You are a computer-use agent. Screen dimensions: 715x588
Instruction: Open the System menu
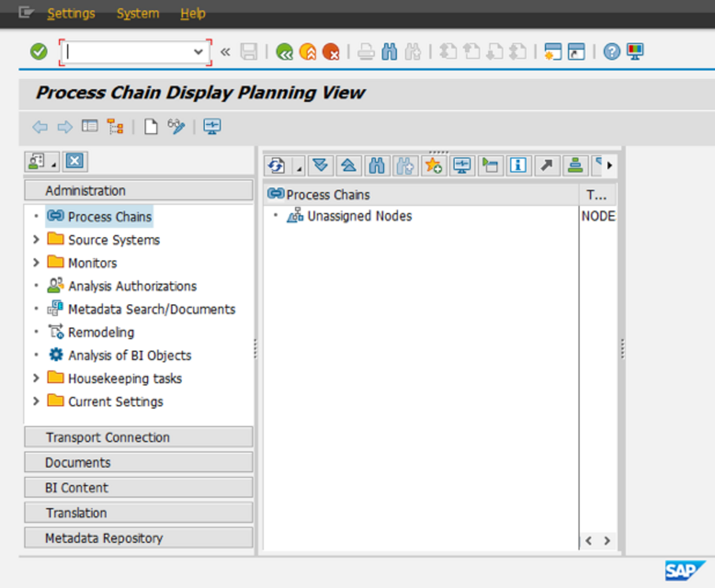(x=138, y=14)
